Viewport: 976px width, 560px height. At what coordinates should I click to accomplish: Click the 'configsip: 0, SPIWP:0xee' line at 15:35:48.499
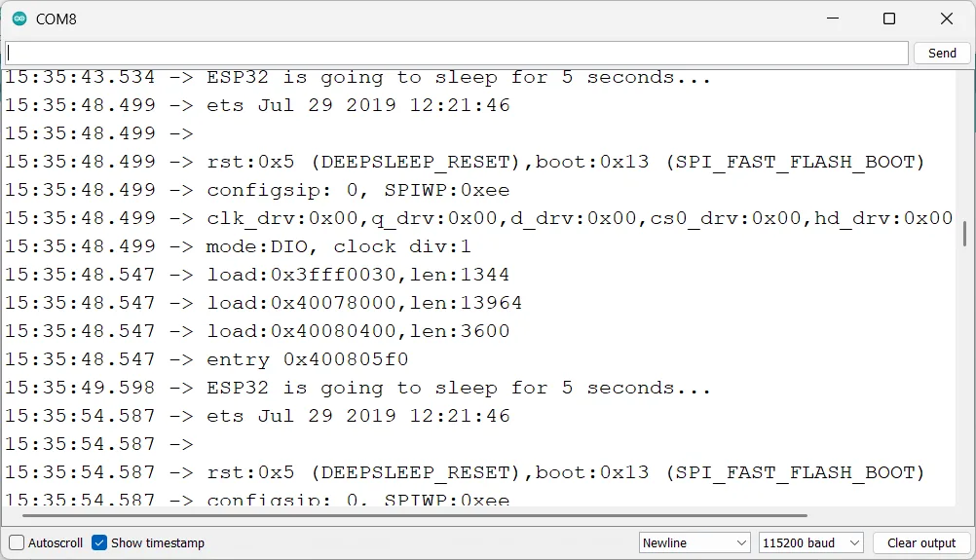pyautogui.click(x=258, y=190)
